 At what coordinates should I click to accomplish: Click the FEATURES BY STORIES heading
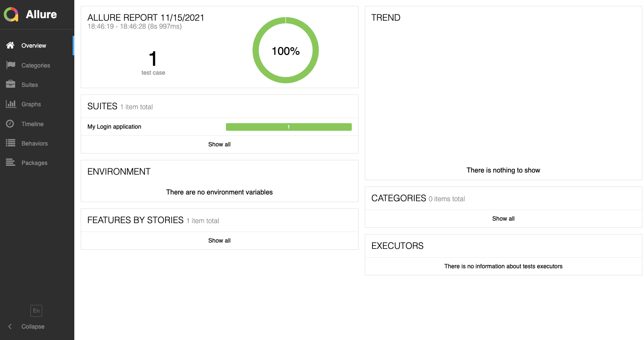coord(136,220)
